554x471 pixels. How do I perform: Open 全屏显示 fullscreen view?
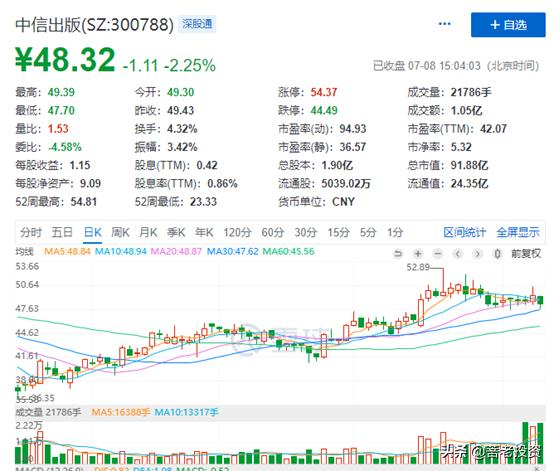pos(518,232)
